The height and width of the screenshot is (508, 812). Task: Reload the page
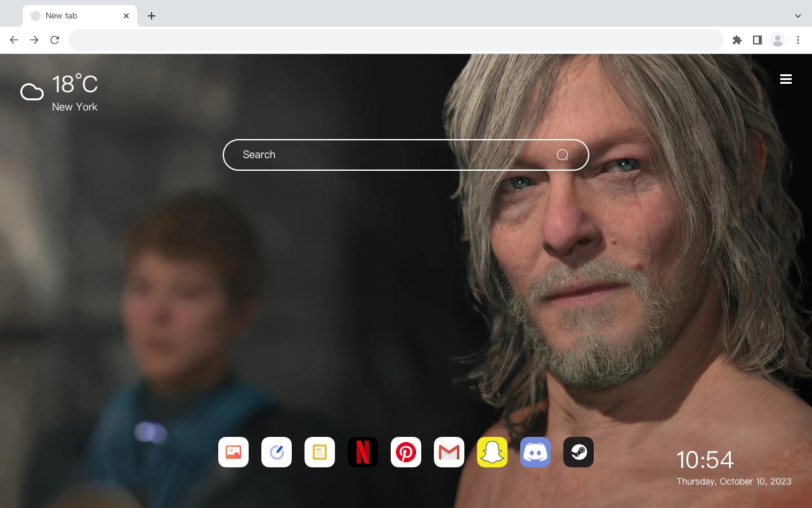coord(55,40)
